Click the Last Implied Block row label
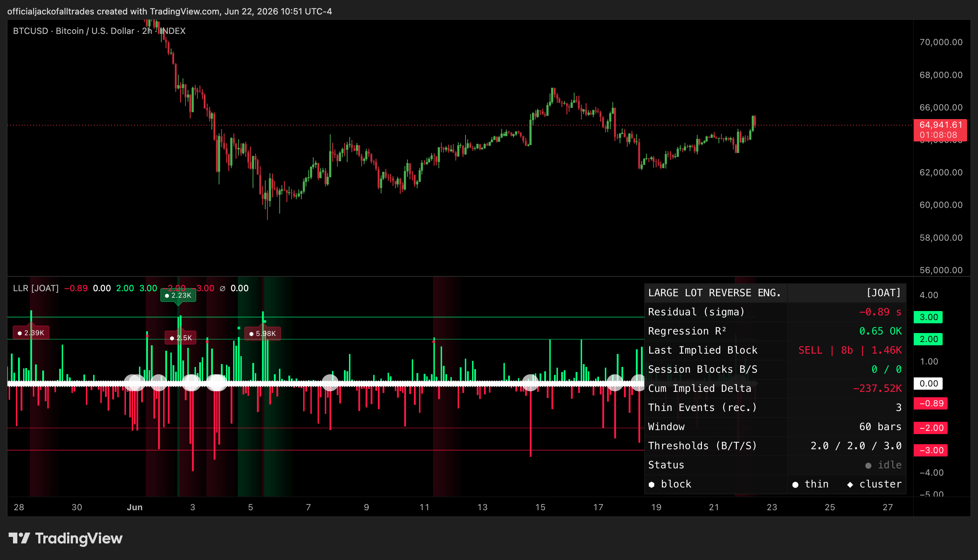 coord(702,350)
